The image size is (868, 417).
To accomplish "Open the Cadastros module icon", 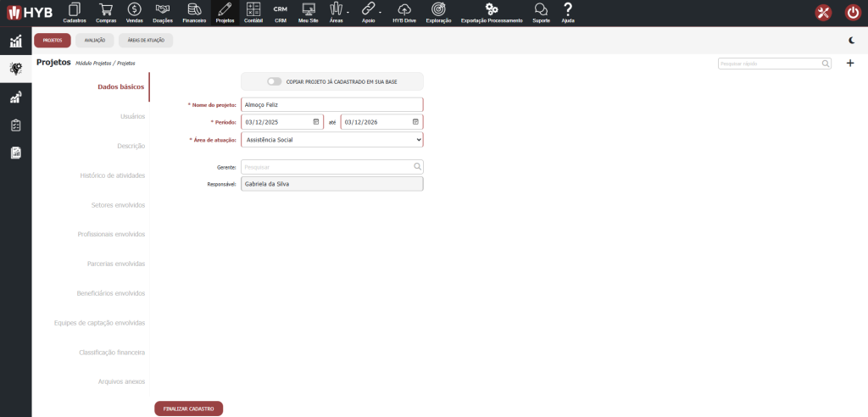I will click(x=75, y=9).
